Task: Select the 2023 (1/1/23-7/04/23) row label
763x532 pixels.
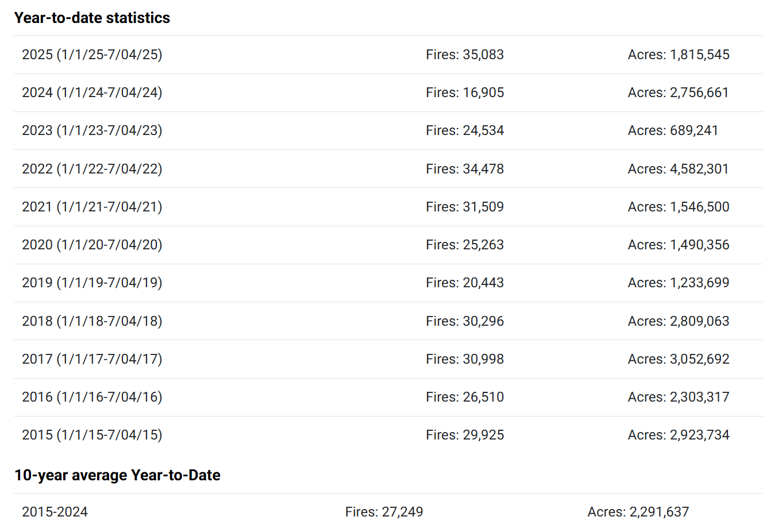Action: tap(92, 130)
